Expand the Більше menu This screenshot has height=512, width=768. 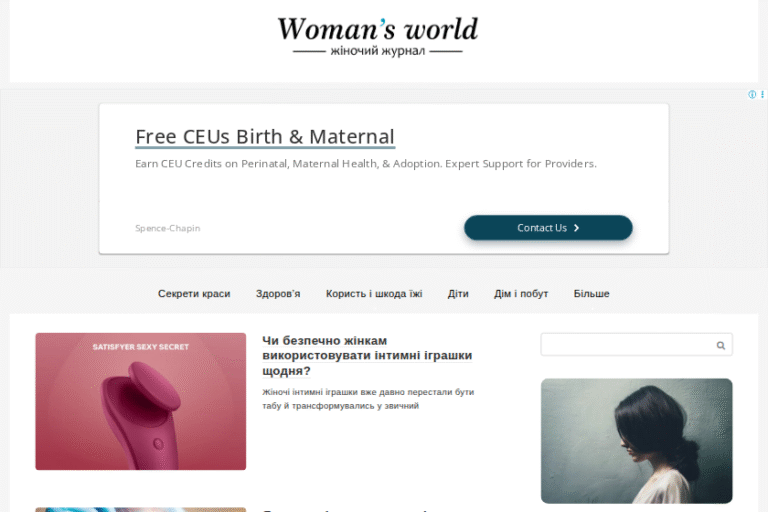tap(591, 293)
